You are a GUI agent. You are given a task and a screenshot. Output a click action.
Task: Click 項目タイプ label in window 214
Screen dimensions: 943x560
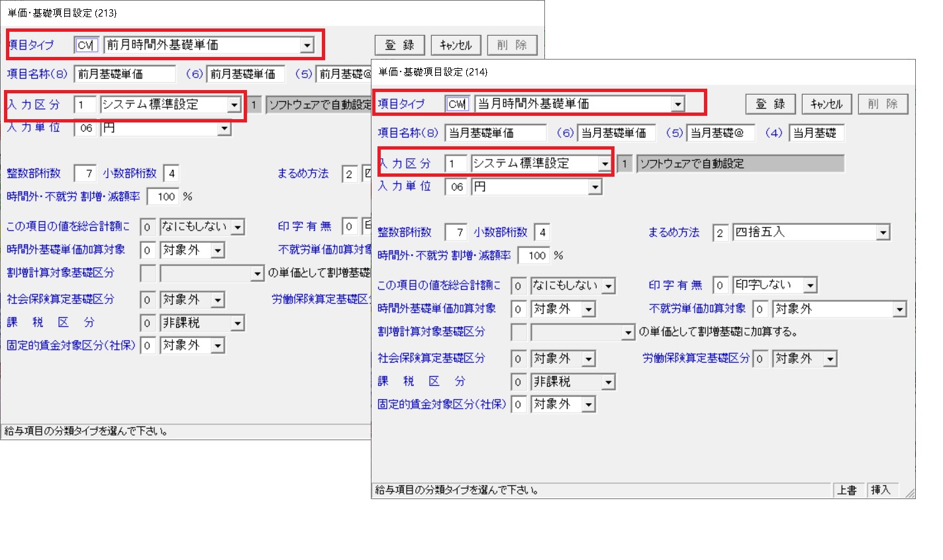(x=401, y=104)
